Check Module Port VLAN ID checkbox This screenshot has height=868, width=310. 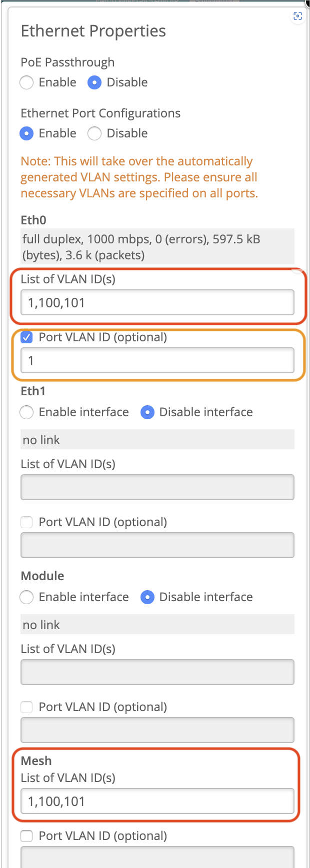[x=27, y=707]
